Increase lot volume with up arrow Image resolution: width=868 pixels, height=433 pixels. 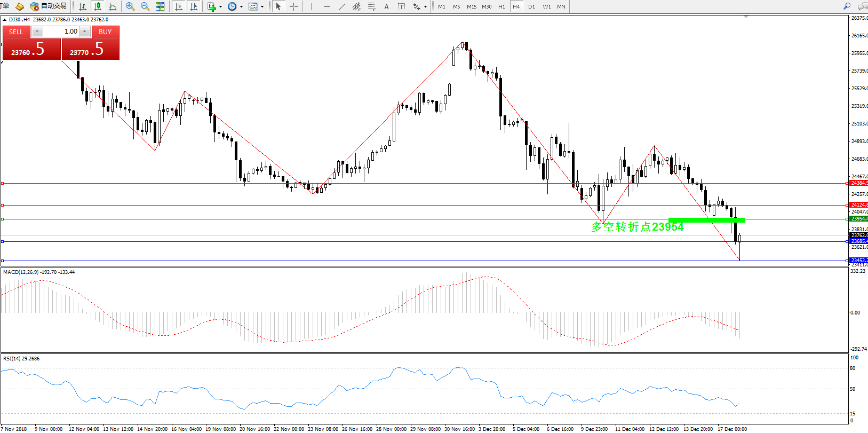[x=84, y=32]
